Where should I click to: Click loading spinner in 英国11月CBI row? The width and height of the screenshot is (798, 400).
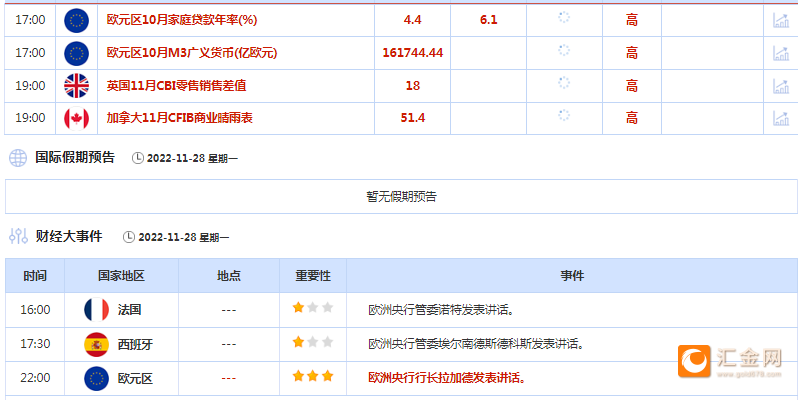(x=564, y=83)
